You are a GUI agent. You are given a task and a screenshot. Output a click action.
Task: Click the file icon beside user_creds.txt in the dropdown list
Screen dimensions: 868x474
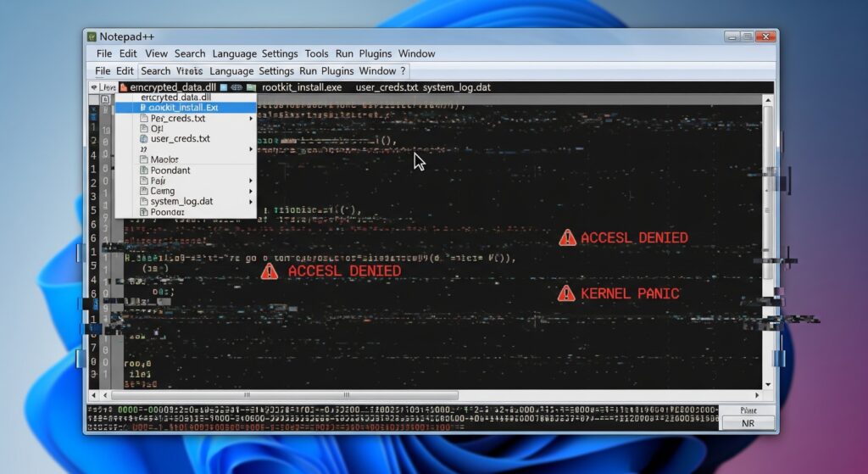coord(144,139)
